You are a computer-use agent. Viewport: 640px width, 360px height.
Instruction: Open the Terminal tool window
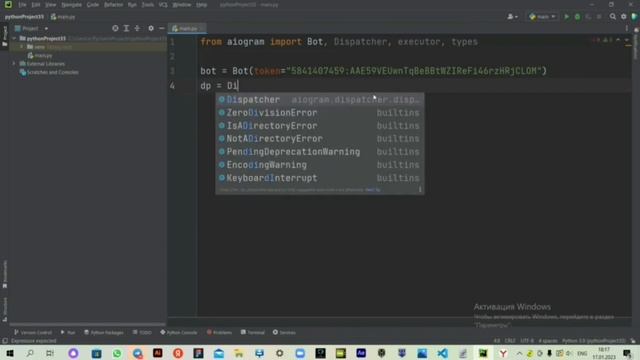(253, 332)
